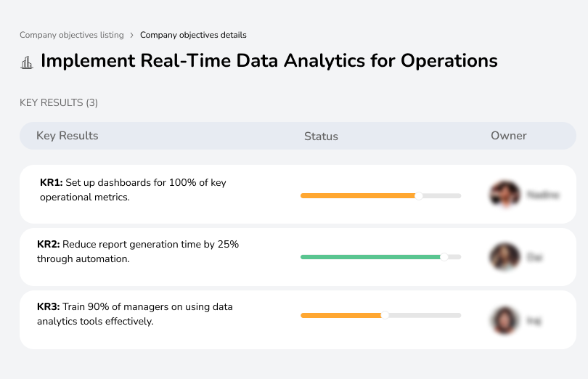Click the KR1 owner avatar
The image size is (588, 379).
coord(505,195)
